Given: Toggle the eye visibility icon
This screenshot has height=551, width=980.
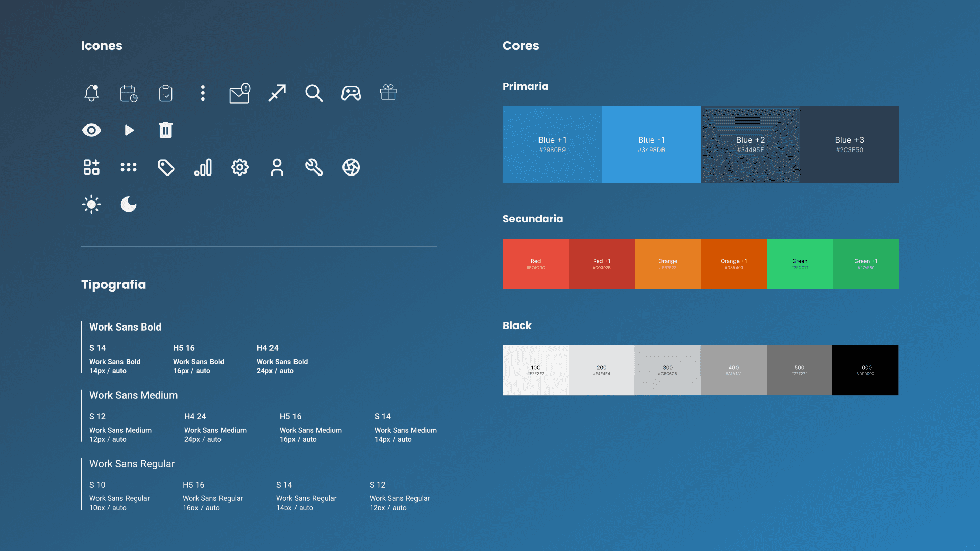Looking at the screenshot, I should click(91, 130).
